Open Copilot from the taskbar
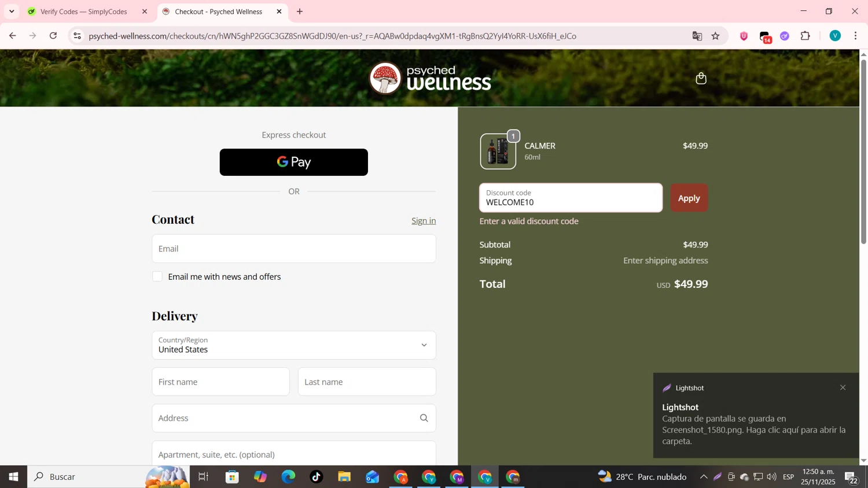Image resolution: width=868 pixels, height=488 pixels. click(x=260, y=477)
